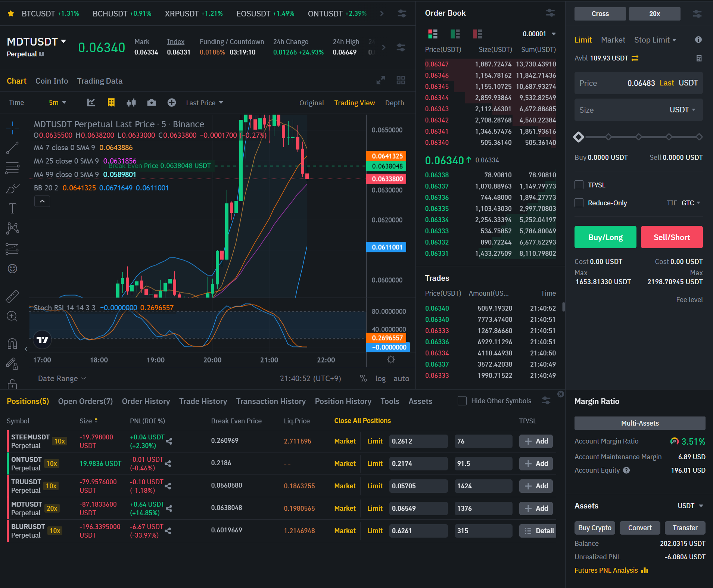Show bids-only order book view
Screen dimensions: 713x588
point(455,34)
